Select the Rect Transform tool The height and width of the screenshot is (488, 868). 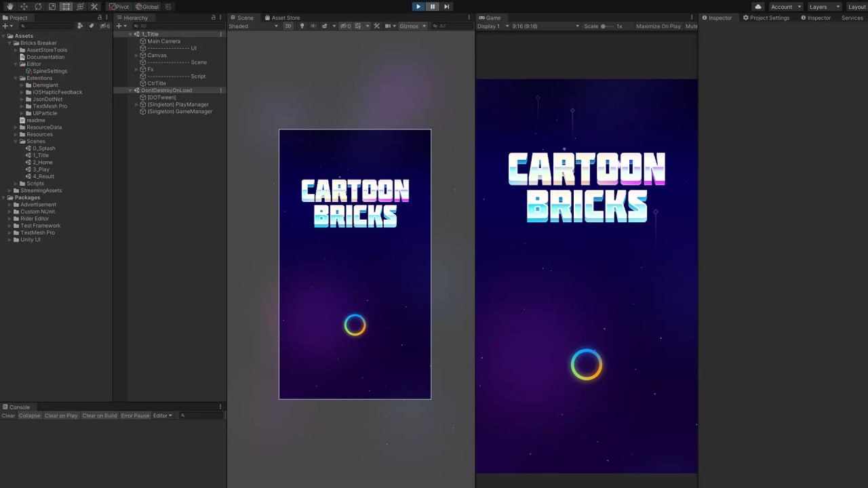pyautogui.click(x=66, y=6)
